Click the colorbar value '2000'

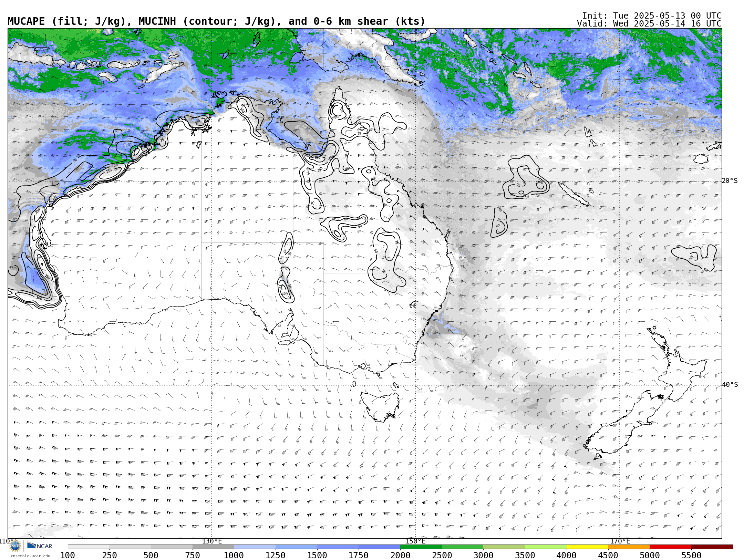click(x=400, y=556)
